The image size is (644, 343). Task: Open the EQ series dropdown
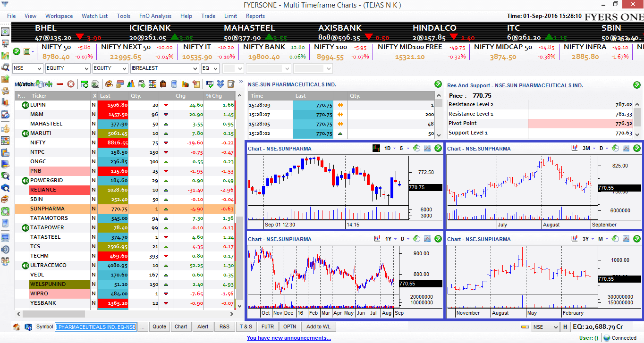(x=210, y=68)
